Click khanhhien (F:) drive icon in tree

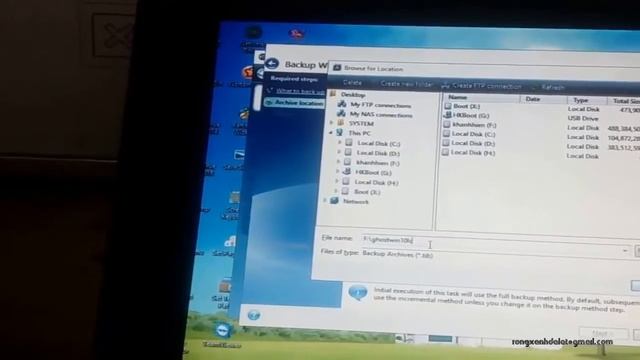pos(347,162)
